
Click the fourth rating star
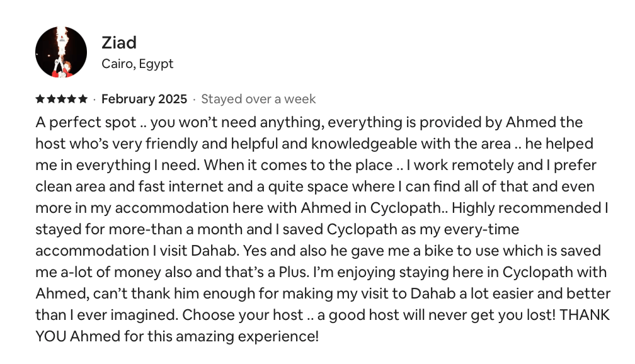(x=72, y=99)
